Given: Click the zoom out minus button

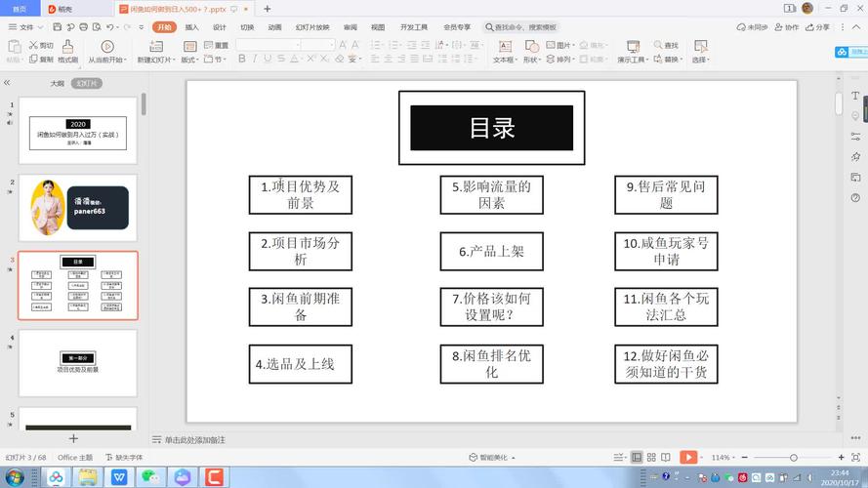Looking at the screenshot, I should coord(745,458).
